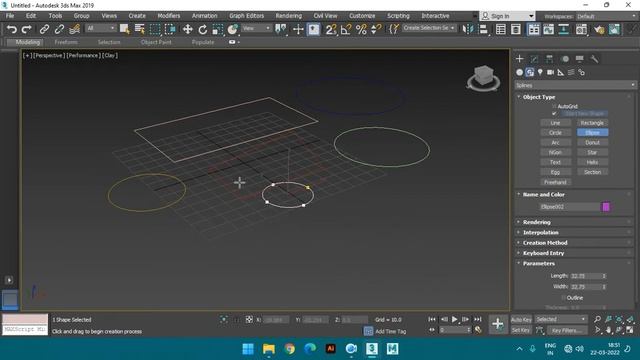This screenshot has height=360, width=640.
Task: Open the Selected key mode dropdown
Action: coord(561,319)
